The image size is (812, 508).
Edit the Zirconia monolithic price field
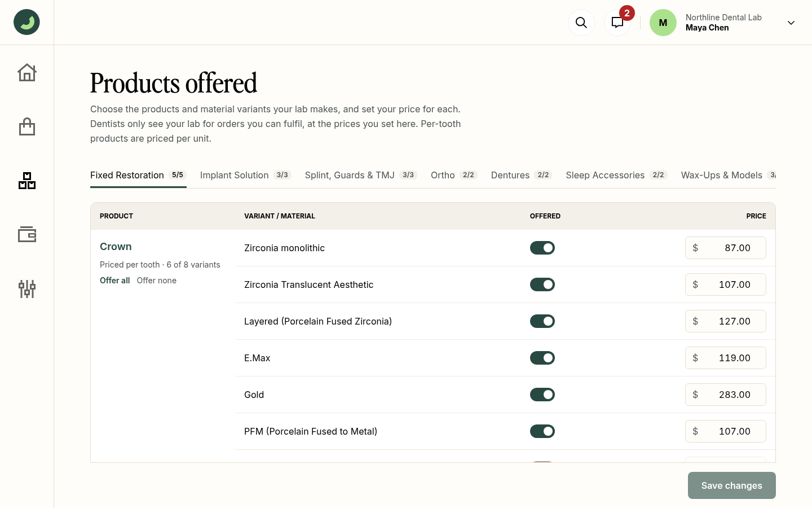tap(726, 248)
